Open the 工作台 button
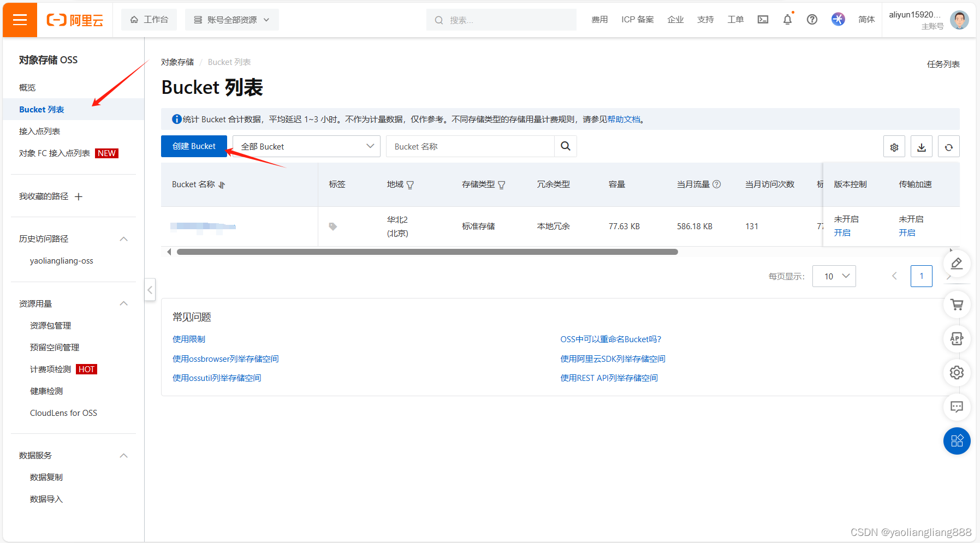Screen dimensions: 980x543 [149, 20]
